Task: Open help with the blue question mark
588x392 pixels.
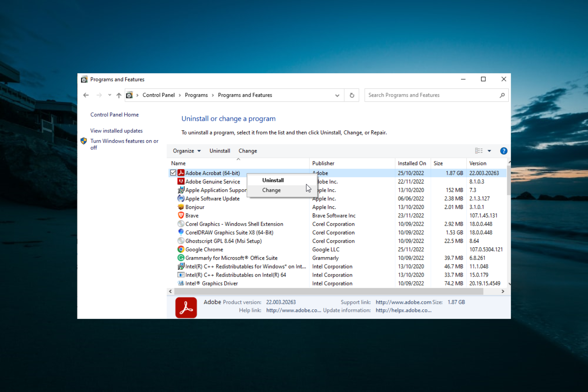Action: [503, 151]
